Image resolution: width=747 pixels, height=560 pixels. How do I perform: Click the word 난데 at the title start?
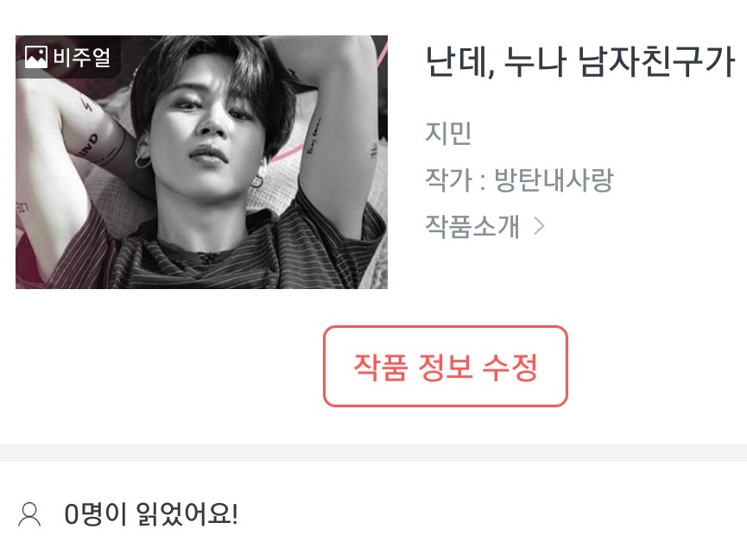tap(458, 62)
